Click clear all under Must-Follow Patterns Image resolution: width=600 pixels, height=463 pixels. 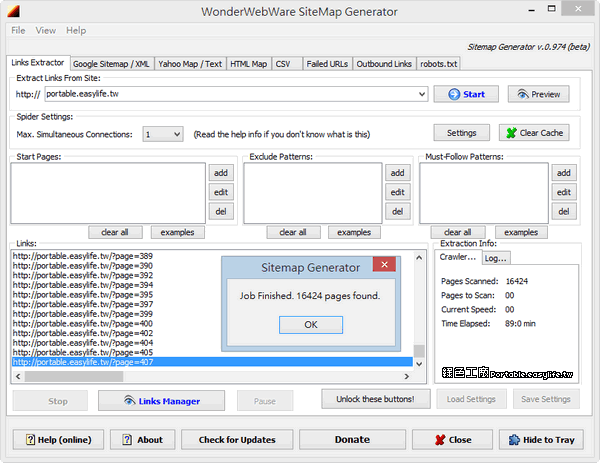coord(458,232)
